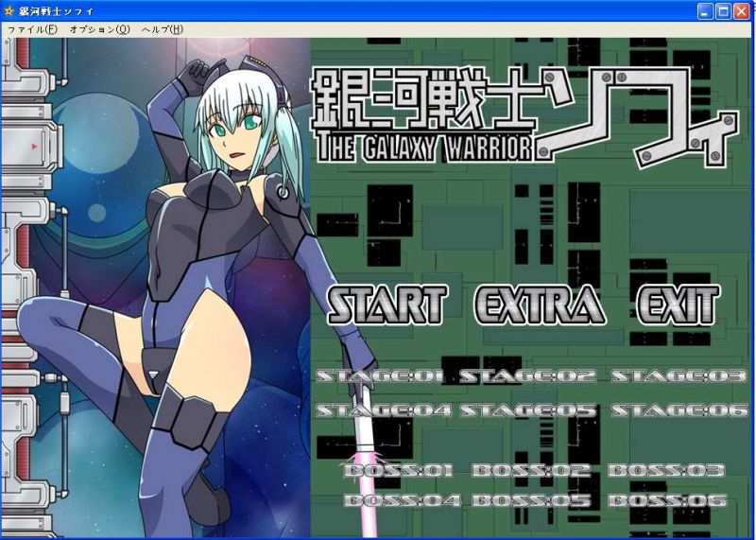Select BOSS:01 fight
Viewport: 756px width, 540px height.
click(x=399, y=470)
